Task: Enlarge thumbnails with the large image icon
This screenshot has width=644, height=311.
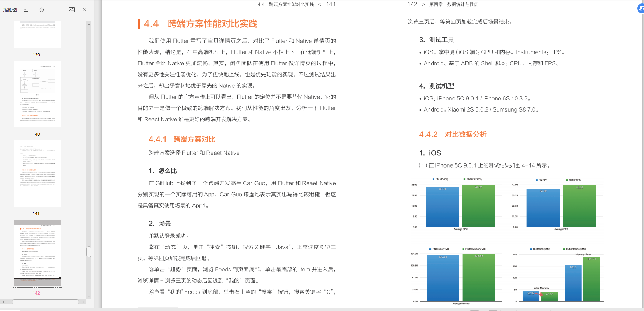Action: (x=72, y=10)
